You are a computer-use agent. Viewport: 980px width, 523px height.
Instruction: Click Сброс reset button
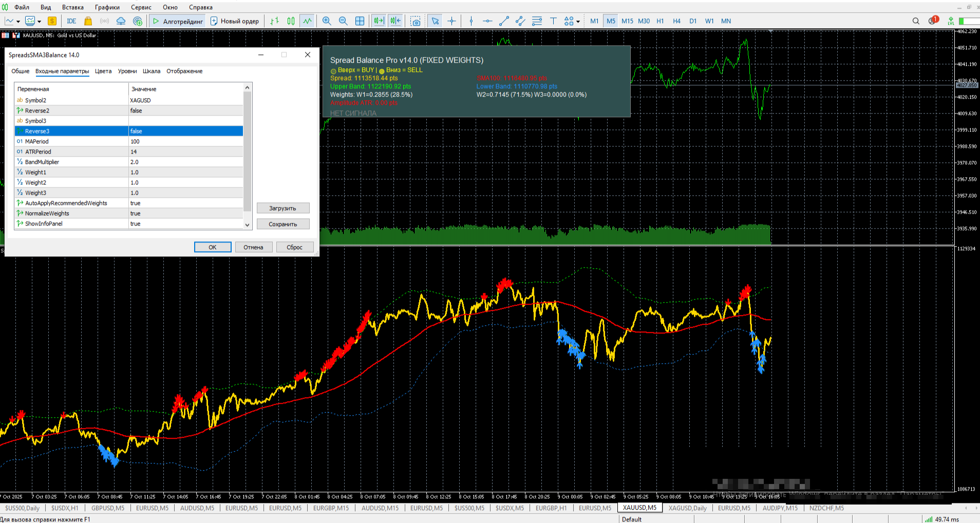click(x=295, y=247)
